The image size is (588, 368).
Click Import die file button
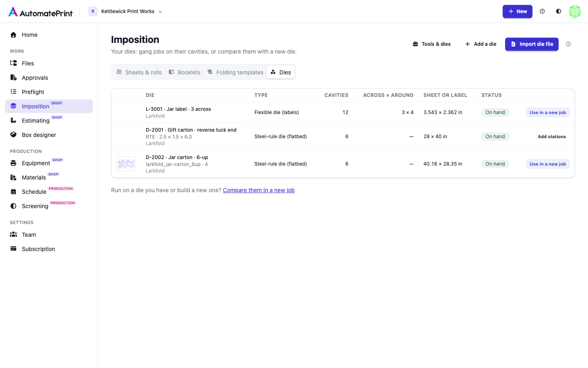532,44
